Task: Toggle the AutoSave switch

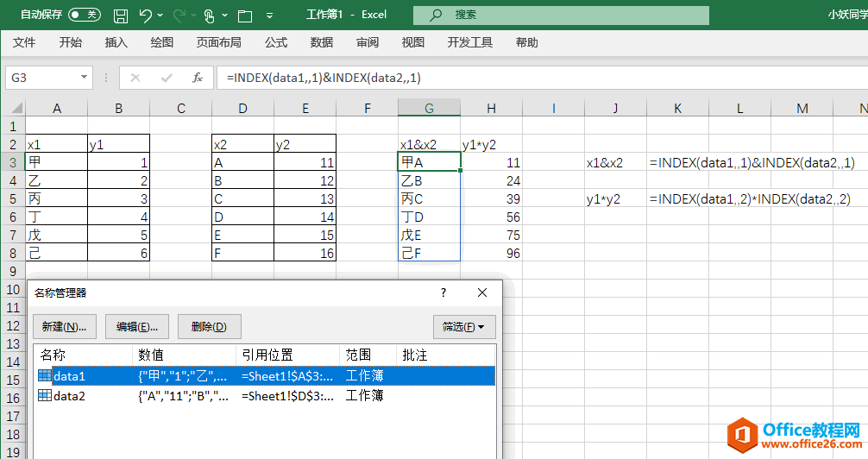Action: tap(85, 15)
